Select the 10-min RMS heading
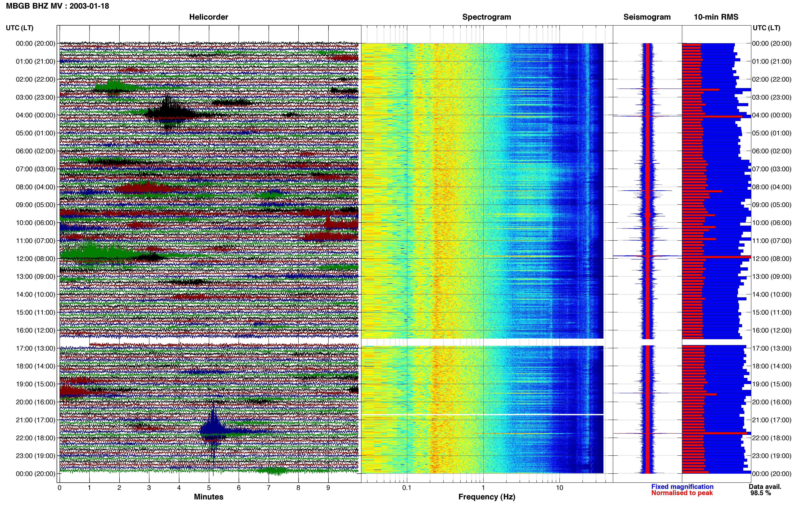 [x=716, y=17]
